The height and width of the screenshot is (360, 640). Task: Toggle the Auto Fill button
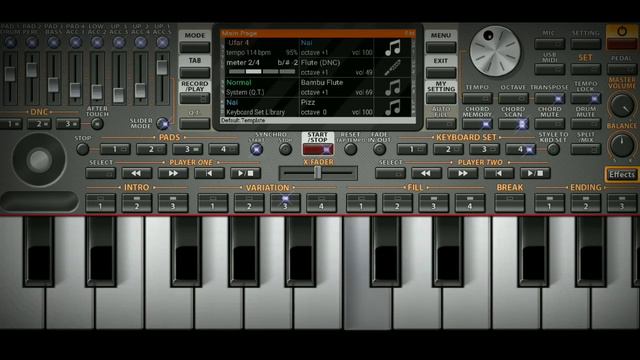point(441,124)
